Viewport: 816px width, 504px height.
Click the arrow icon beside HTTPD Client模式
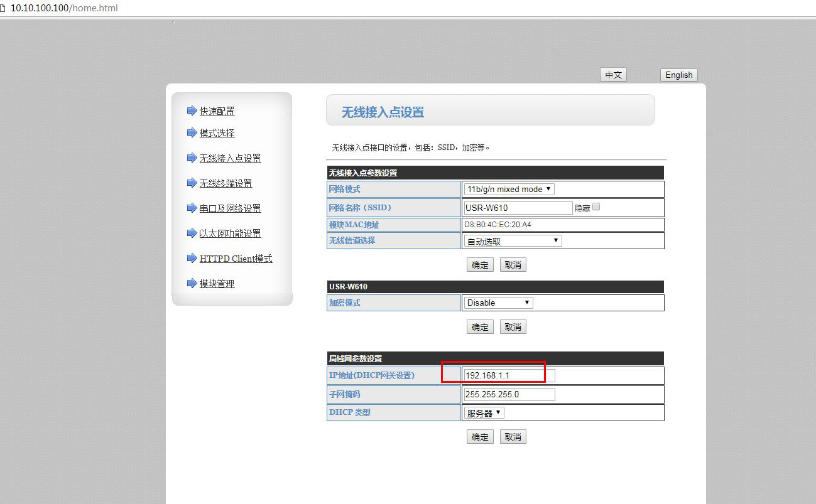click(192, 258)
